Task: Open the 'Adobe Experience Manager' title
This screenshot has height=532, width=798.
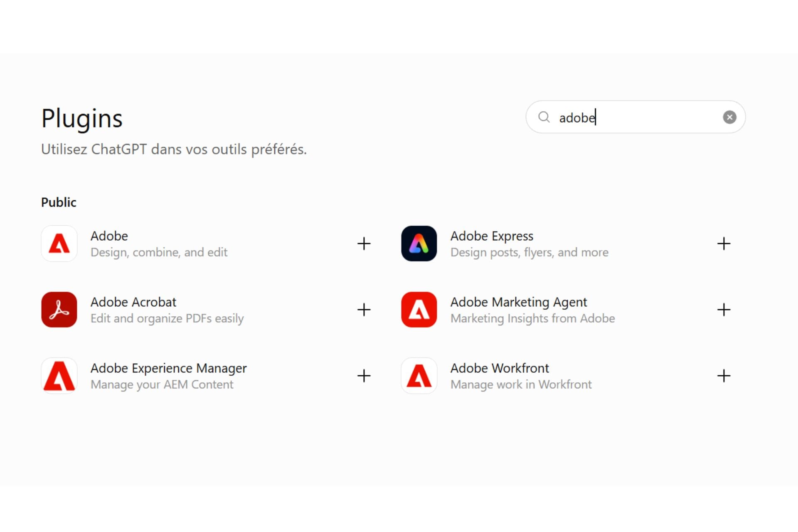Action: pos(169,368)
